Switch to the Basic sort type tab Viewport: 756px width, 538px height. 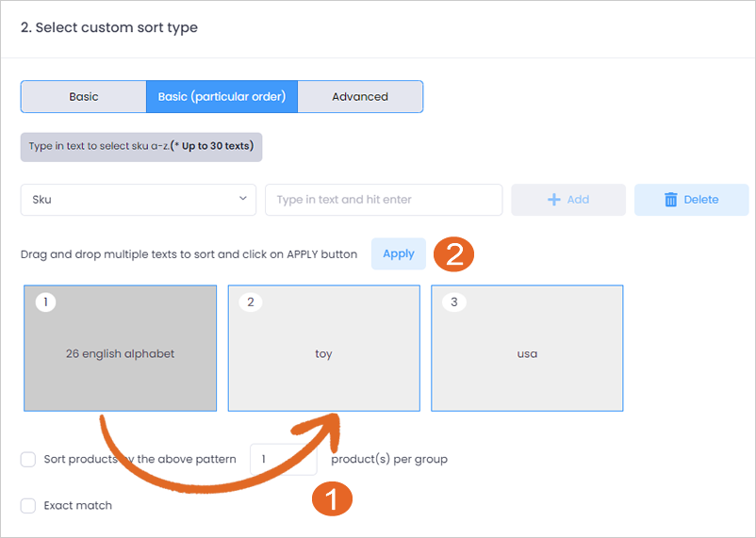83,96
